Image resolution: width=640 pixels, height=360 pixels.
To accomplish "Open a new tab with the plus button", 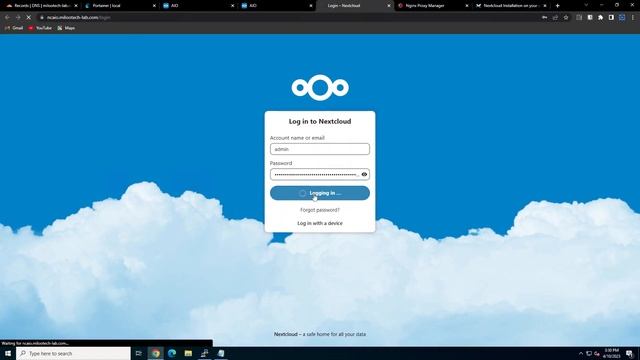I will pyautogui.click(x=558, y=6).
